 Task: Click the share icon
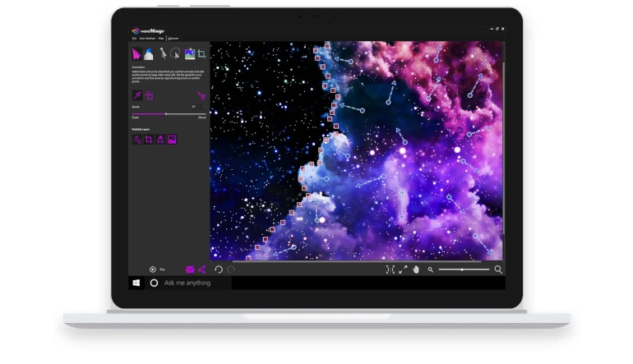(201, 269)
